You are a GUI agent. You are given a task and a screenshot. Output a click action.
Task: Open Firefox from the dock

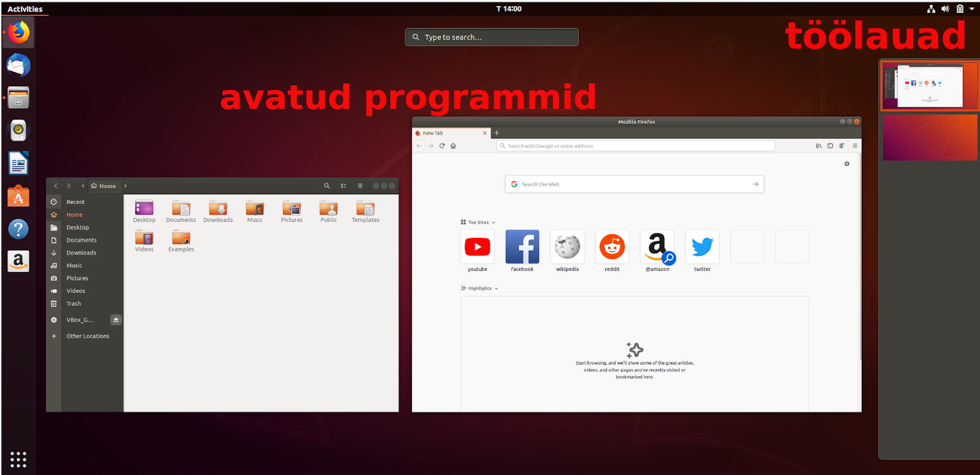coord(18,32)
